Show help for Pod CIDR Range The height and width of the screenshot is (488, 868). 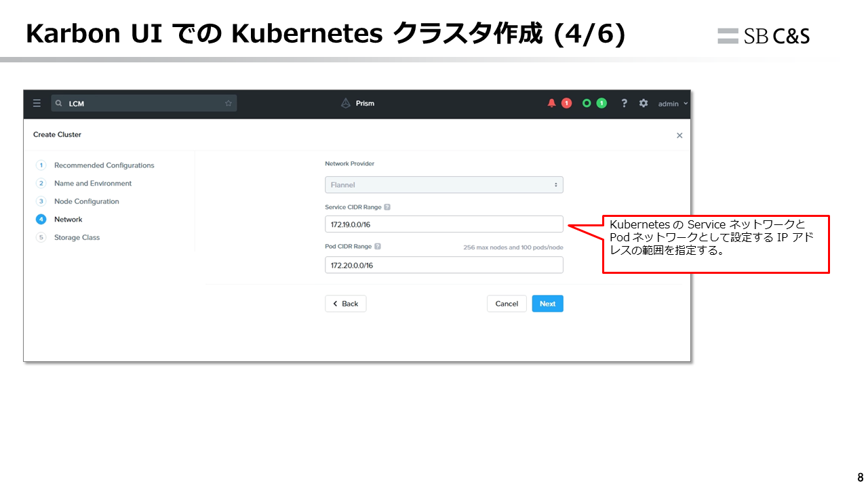378,247
